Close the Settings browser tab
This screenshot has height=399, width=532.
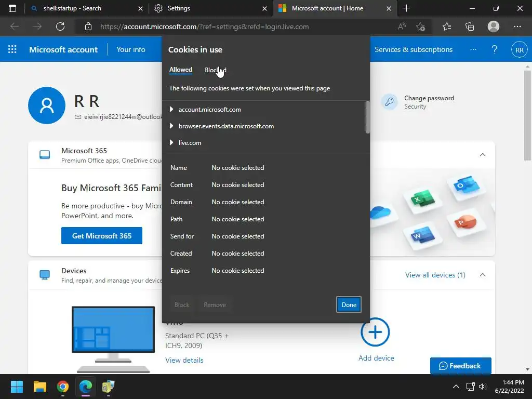pos(264,8)
